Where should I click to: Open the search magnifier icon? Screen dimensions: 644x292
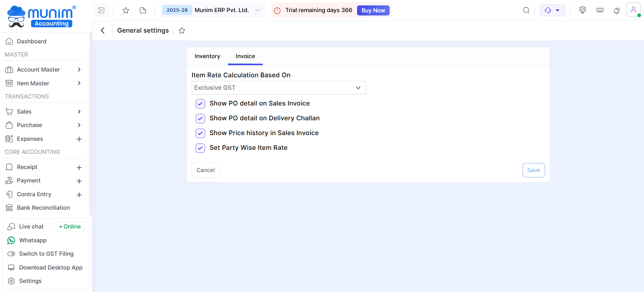tap(526, 10)
